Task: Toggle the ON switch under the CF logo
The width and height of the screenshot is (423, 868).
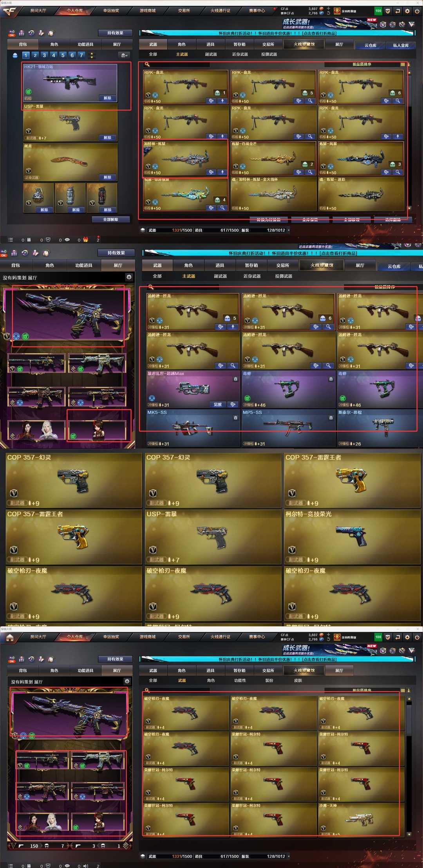Action: (x=12, y=33)
